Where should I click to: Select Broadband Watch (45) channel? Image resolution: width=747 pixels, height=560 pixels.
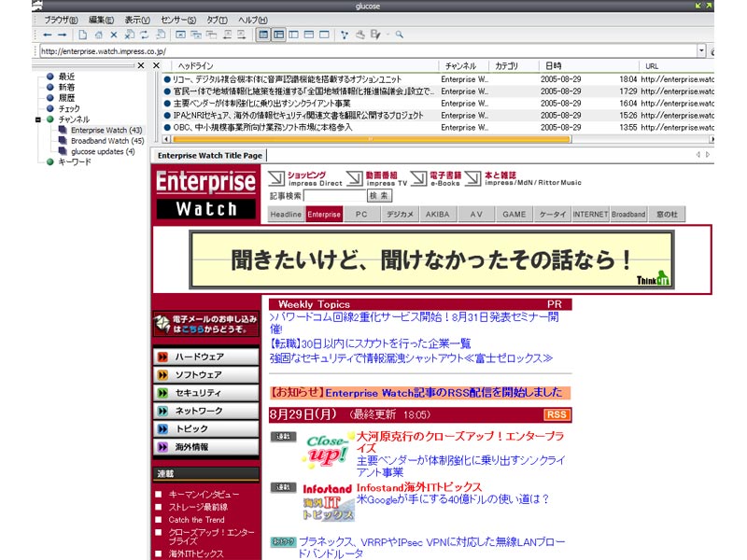(107, 141)
